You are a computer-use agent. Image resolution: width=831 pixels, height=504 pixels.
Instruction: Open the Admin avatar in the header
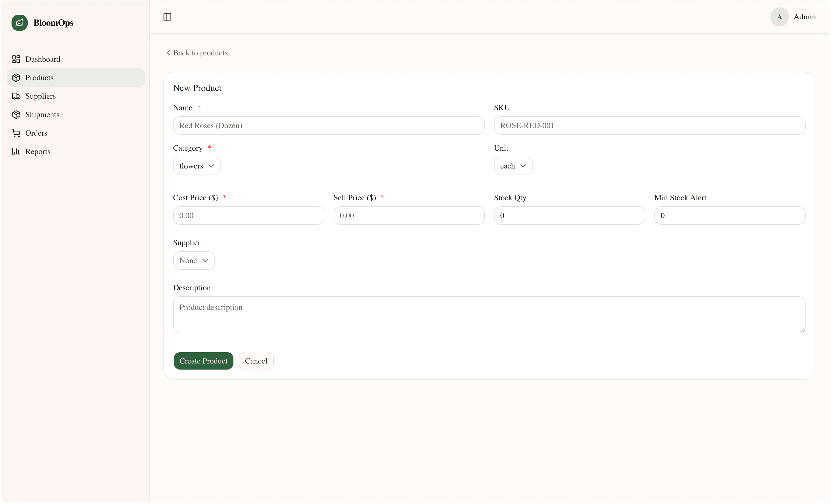pos(779,16)
